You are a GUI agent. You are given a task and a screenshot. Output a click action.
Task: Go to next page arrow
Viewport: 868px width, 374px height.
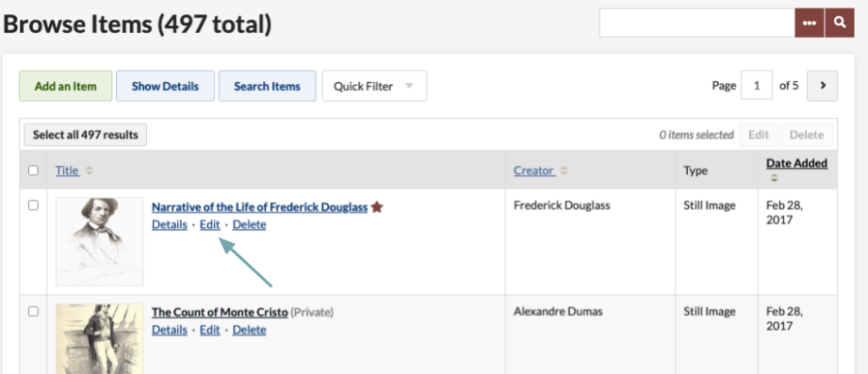pyautogui.click(x=822, y=86)
